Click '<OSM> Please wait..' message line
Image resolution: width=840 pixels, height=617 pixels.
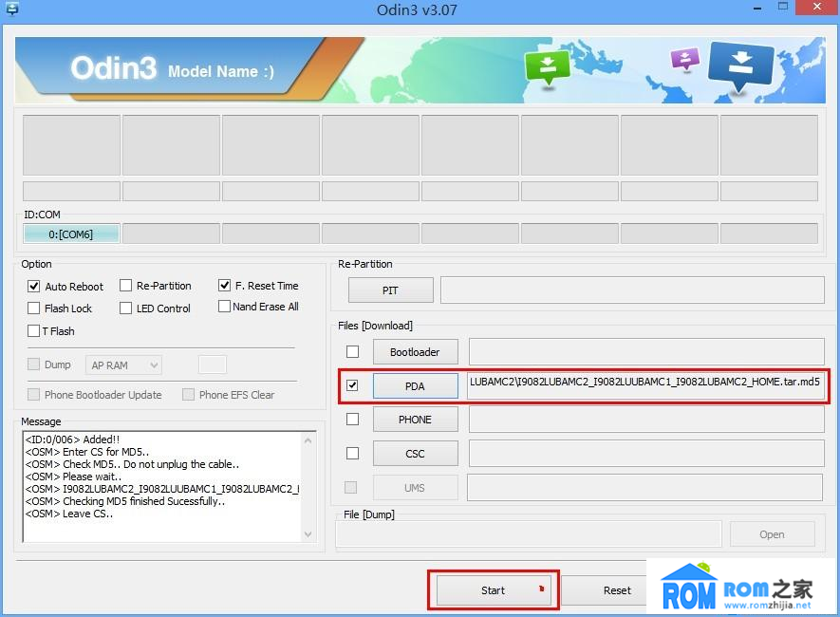[73, 477]
